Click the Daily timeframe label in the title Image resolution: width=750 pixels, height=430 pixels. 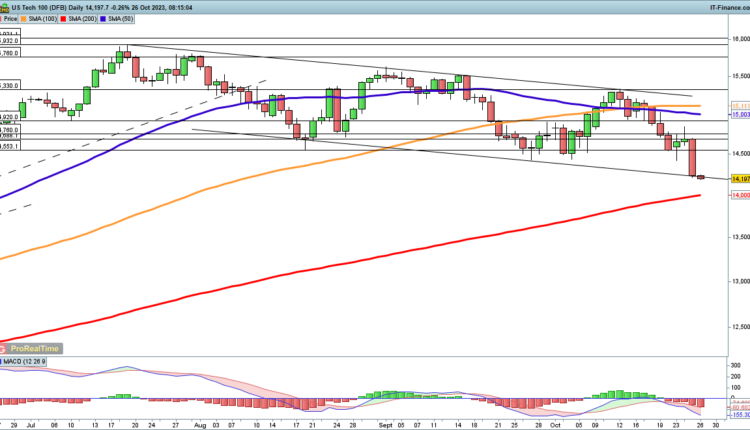(x=79, y=6)
